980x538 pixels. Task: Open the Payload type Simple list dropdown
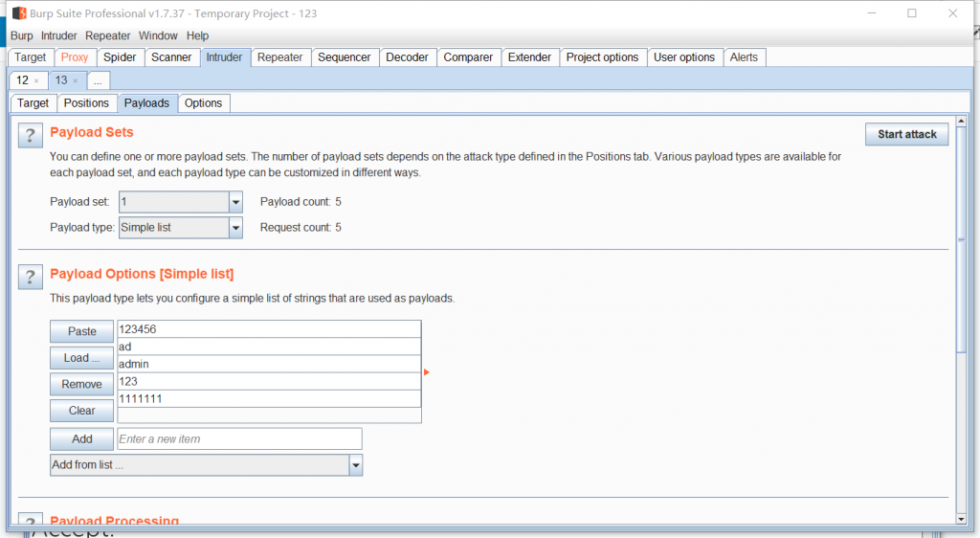click(235, 228)
